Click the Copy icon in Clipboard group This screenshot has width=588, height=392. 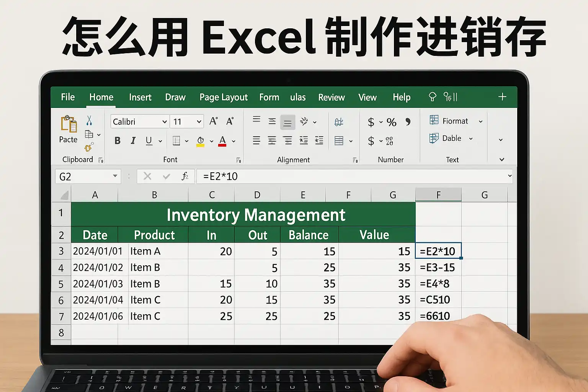coord(89,134)
